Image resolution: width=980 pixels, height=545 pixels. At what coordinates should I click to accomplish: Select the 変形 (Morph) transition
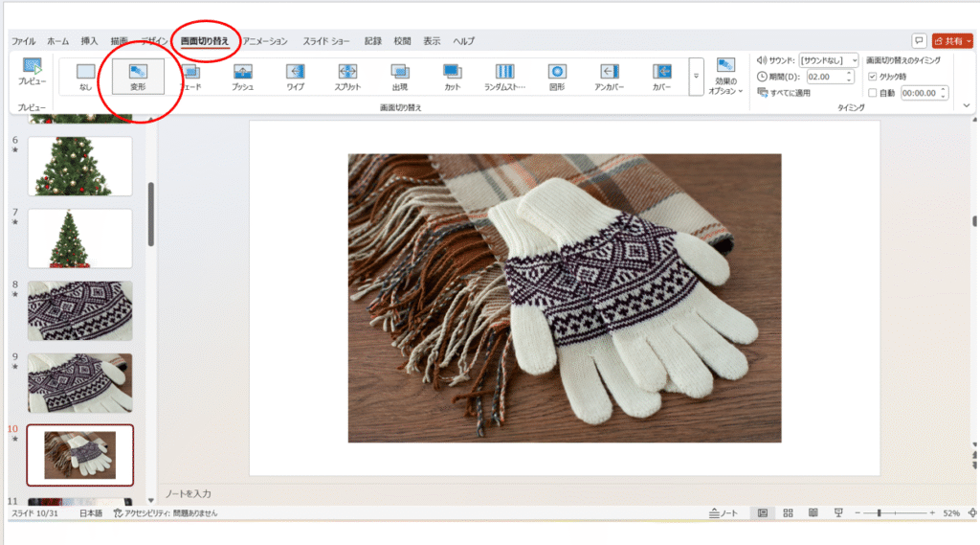pos(138,77)
